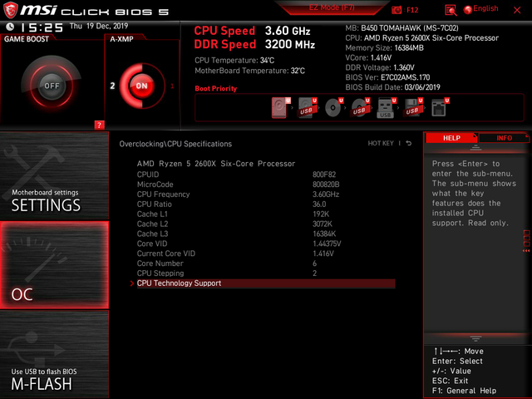This screenshot has width=532, height=399.
Task: Select the CPUID row
Action: (266, 175)
